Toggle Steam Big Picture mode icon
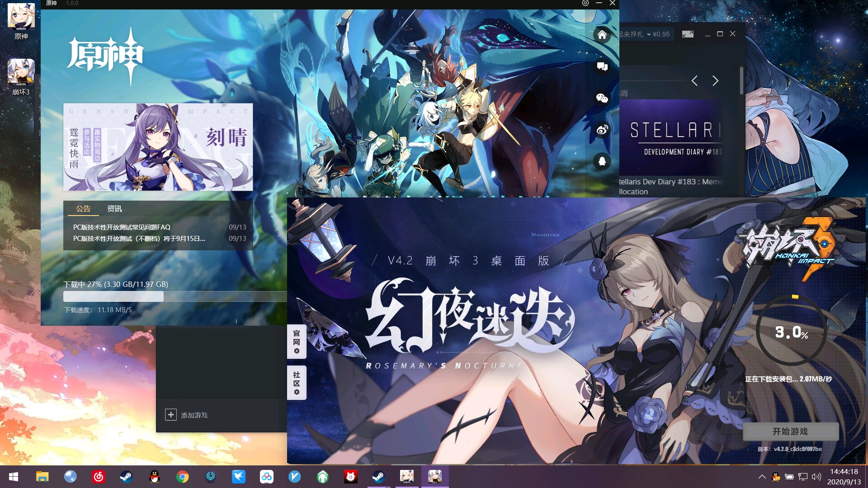The width and height of the screenshot is (868, 488). click(x=688, y=34)
